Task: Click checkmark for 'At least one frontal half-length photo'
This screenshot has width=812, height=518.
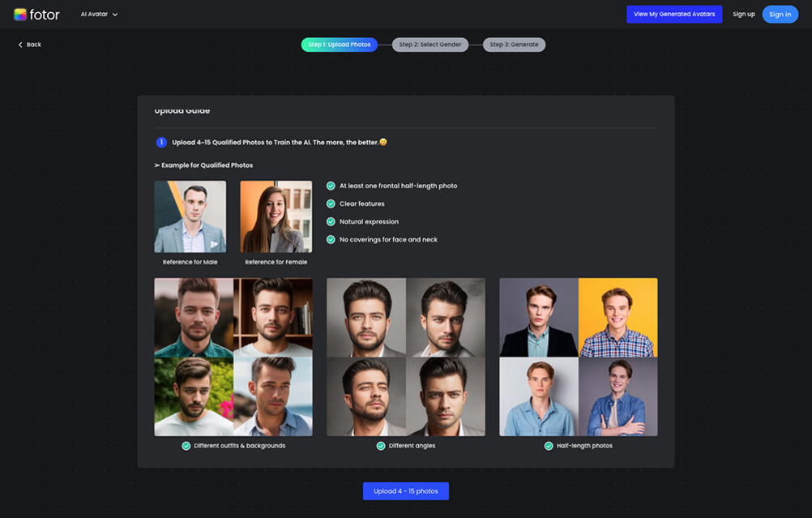Action: (x=331, y=186)
